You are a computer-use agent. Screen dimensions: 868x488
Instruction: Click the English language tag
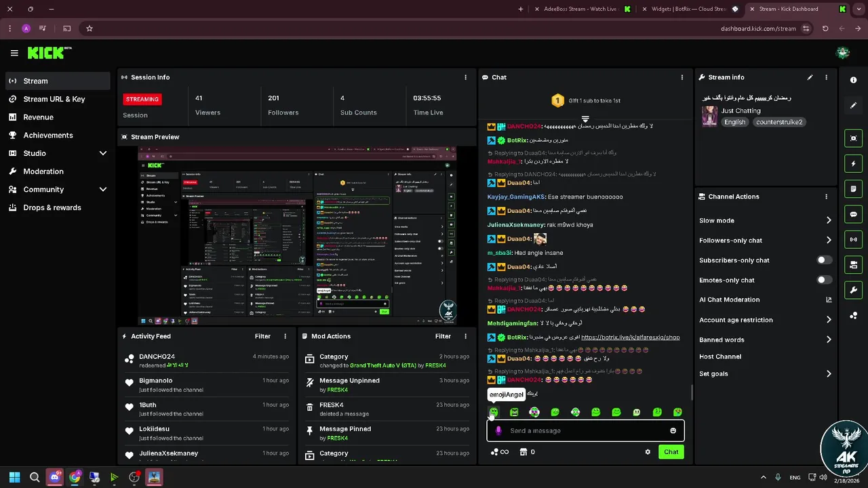pyautogui.click(x=734, y=122)
